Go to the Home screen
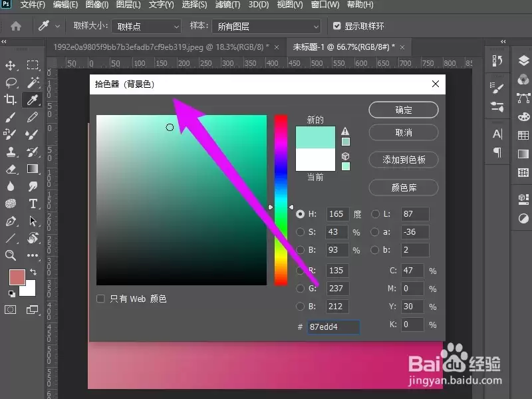 tap(15, 26)
